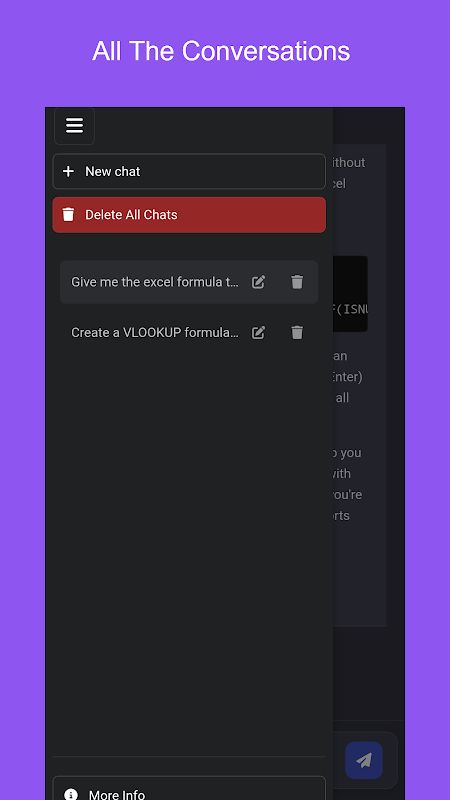Start a New chat
Image resolution: width=450 pixels, height=800 pixels.
pyautogui.click(x=189, y=171)
